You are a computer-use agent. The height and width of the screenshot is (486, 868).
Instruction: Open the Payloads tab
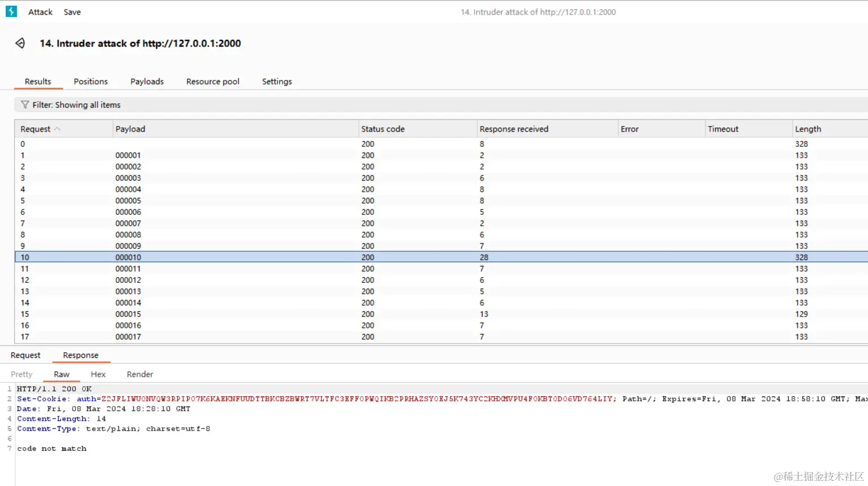coord(147,81)
